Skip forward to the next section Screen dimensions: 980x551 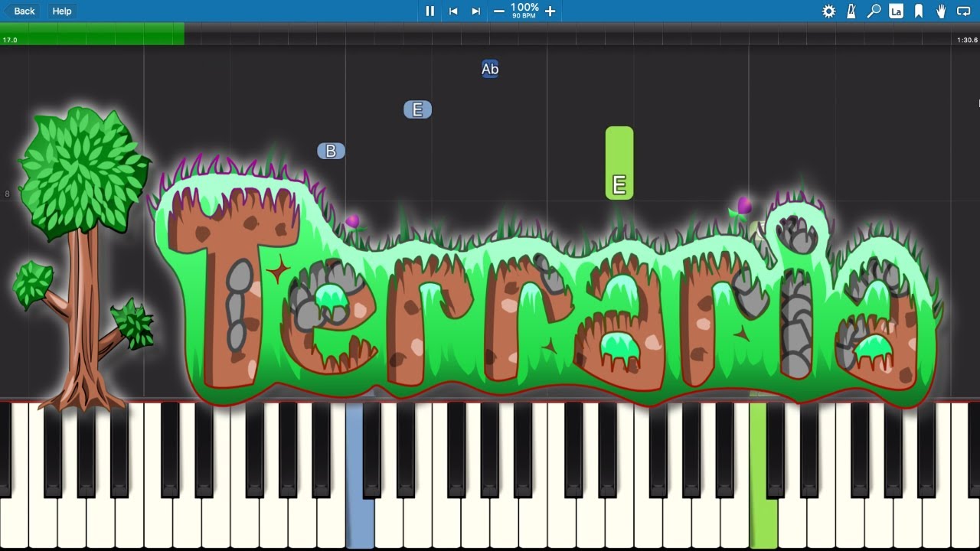pyautogui.click(x=475, y=11)
